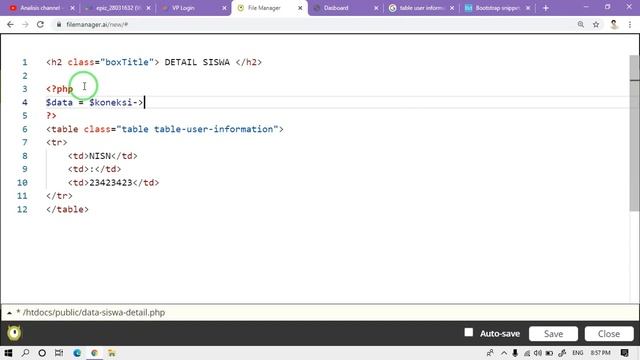640x360 pixels.
Task: Click the closing </table> tag
Action: (x=67, y=209)
